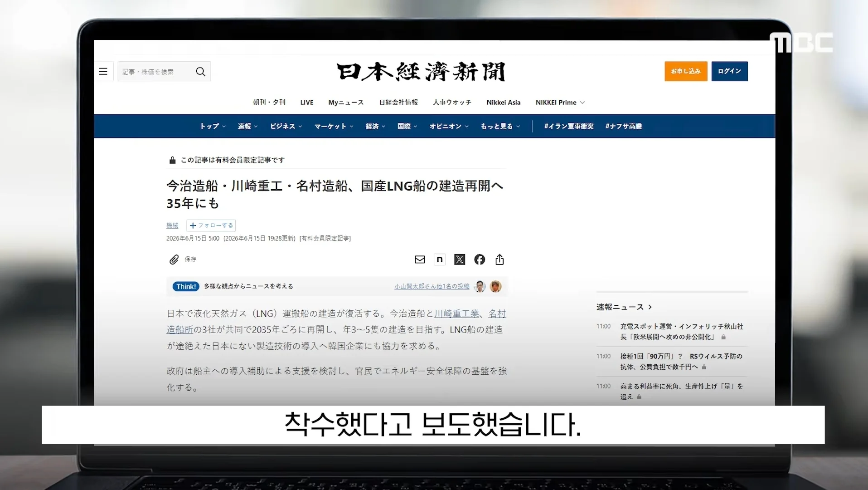Screen dimensions: 868x490
Task: Expand the 国際 navigation menu
Action: pyautogui.click(x=407, y=126)
